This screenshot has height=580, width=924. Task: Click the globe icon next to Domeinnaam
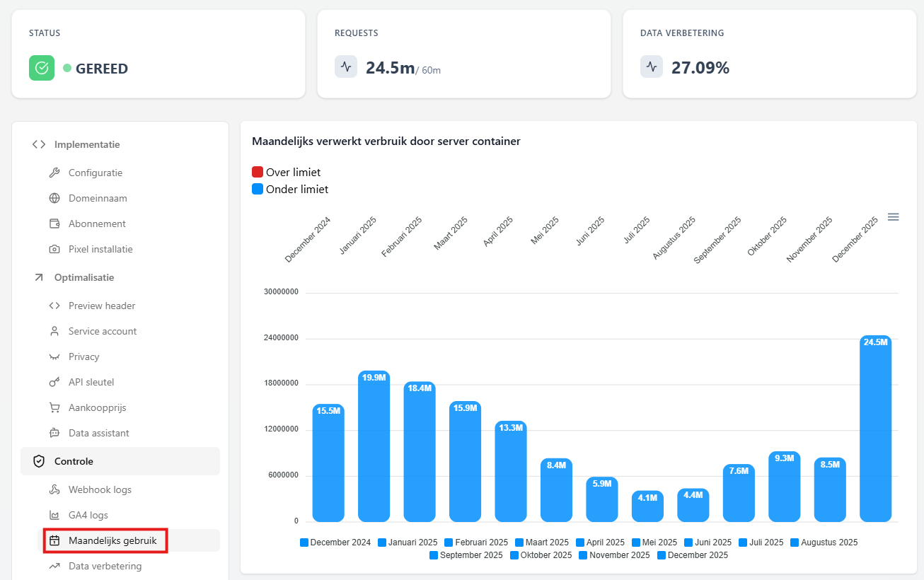(x=54, y=198)
